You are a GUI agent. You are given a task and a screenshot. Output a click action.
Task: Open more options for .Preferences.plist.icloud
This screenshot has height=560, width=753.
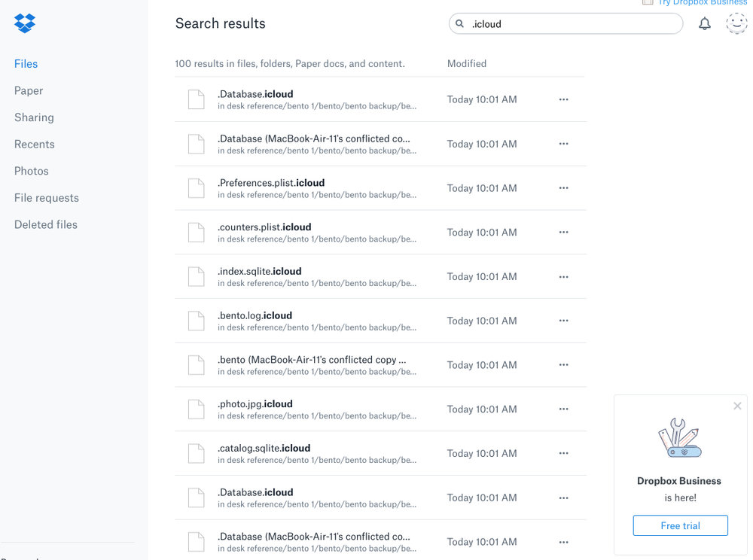click(563, 188)
